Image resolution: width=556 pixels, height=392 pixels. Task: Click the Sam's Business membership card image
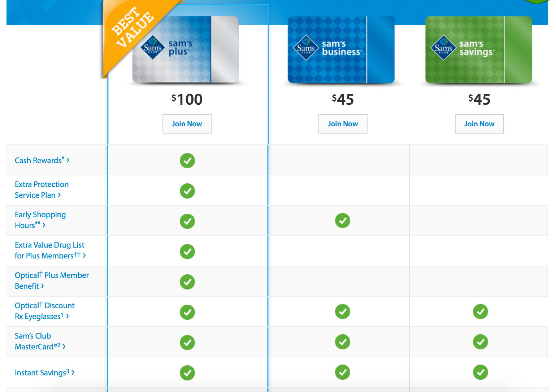341,49
